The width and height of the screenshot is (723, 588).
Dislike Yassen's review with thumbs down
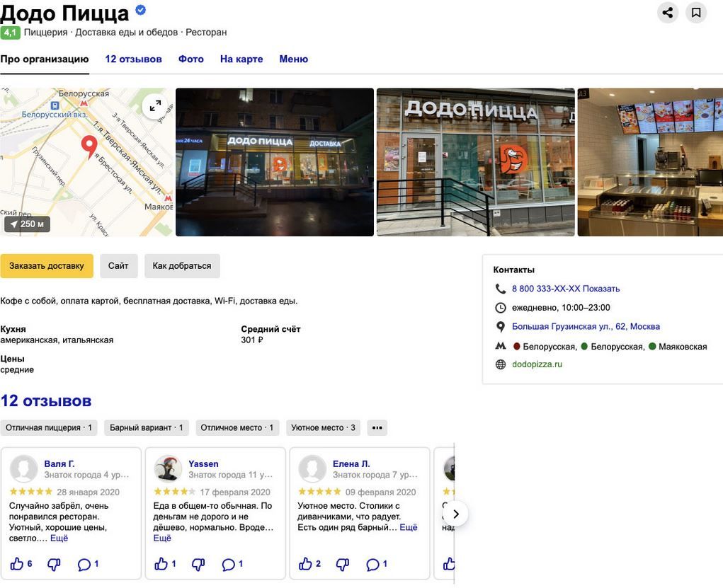198,564
